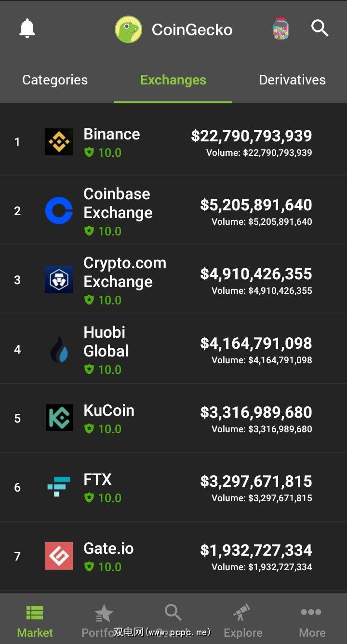The image size is (347, 644).
Task: Tap the KuCoin logo
Action: click(59, 418)
